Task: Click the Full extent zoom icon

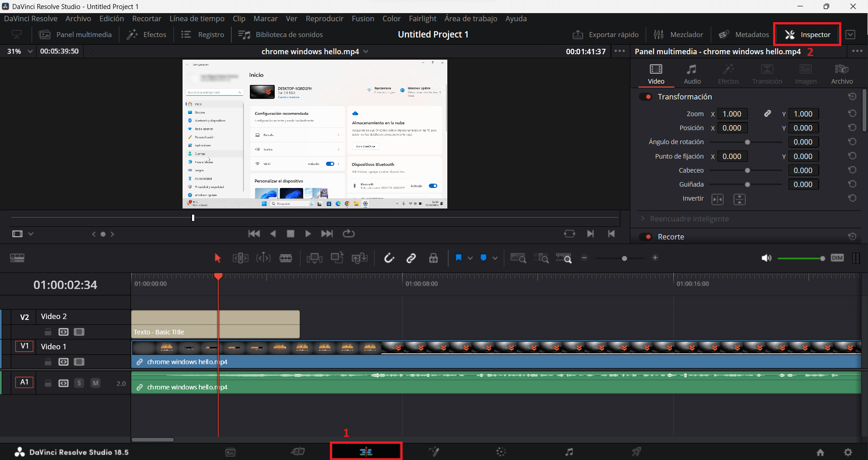Action: click(x=518, y=258)
